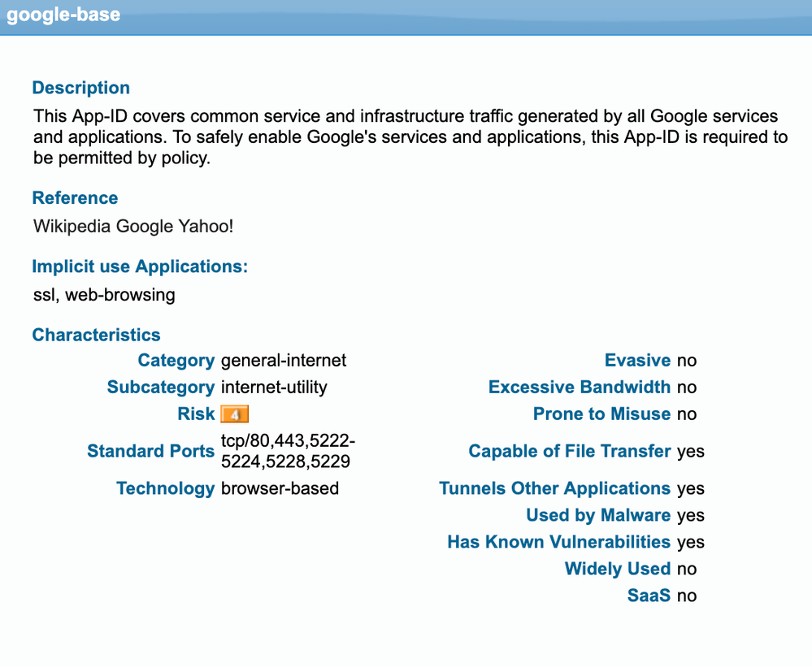Open the Yahoo! reference link
Screen dimensions: 812x667
[x=206, y=226]
